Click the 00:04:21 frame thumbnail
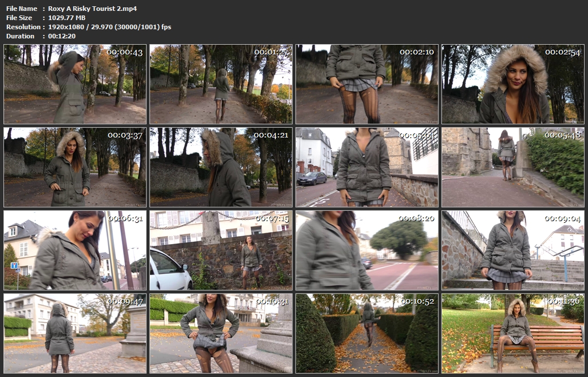 [221, 167]
